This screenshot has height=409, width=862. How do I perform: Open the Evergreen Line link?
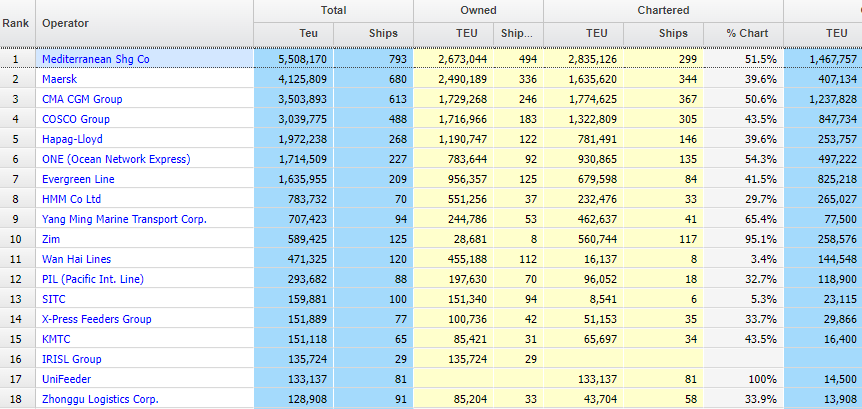[x=78, y=179]
